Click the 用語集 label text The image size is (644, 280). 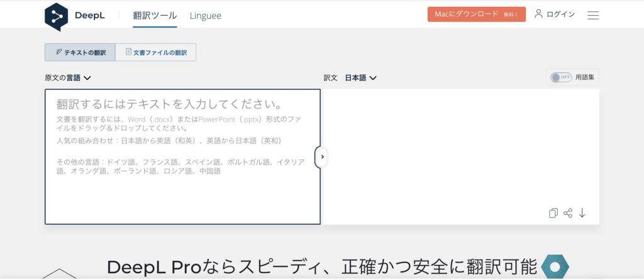point(585,77)
